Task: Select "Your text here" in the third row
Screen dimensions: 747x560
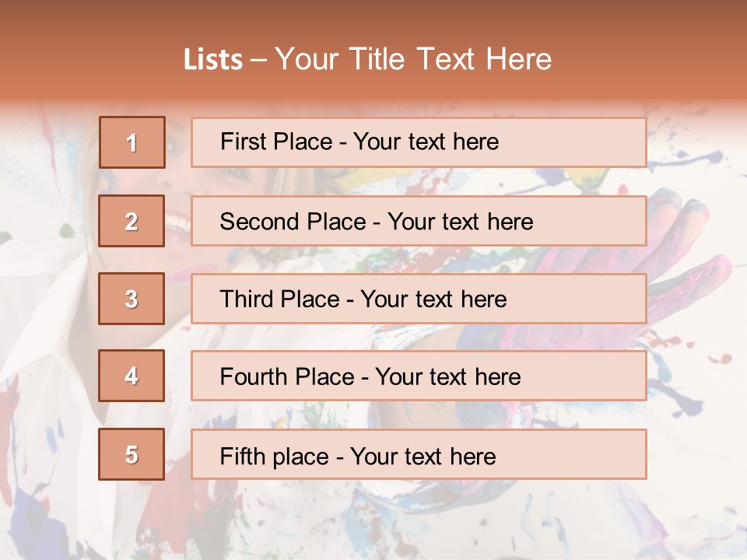Action: pyautogui.click(x=433, y=299)
